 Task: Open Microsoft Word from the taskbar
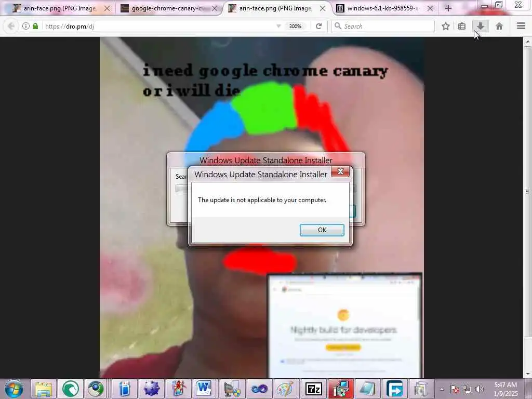(x=204, y=389)
